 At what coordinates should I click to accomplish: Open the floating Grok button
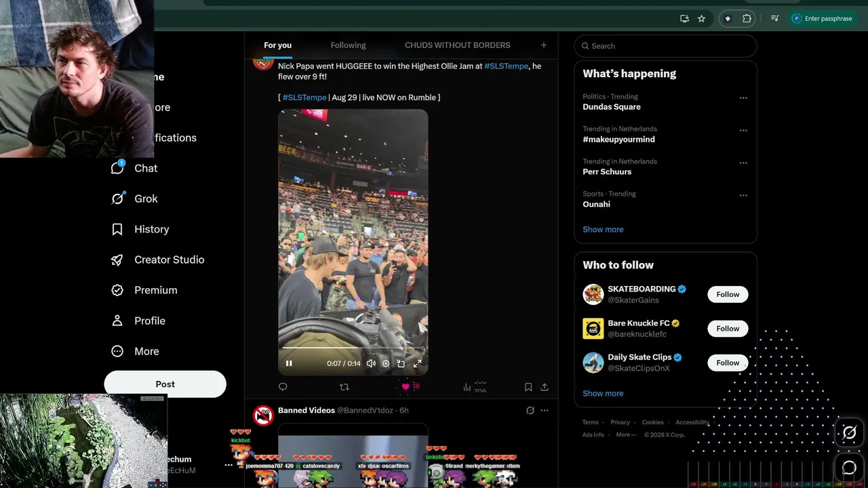pyautogui.click(x=849, y=432)
